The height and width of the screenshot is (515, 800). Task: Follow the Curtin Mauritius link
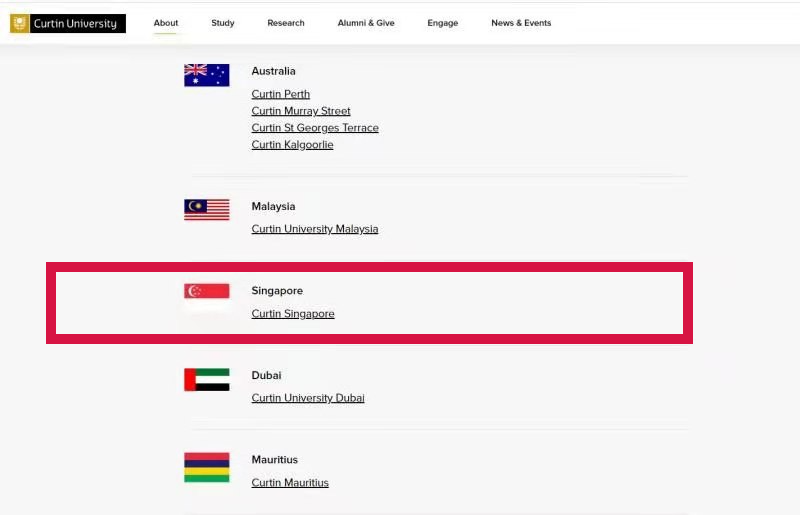pyautogui.click(x=290, y=483)
